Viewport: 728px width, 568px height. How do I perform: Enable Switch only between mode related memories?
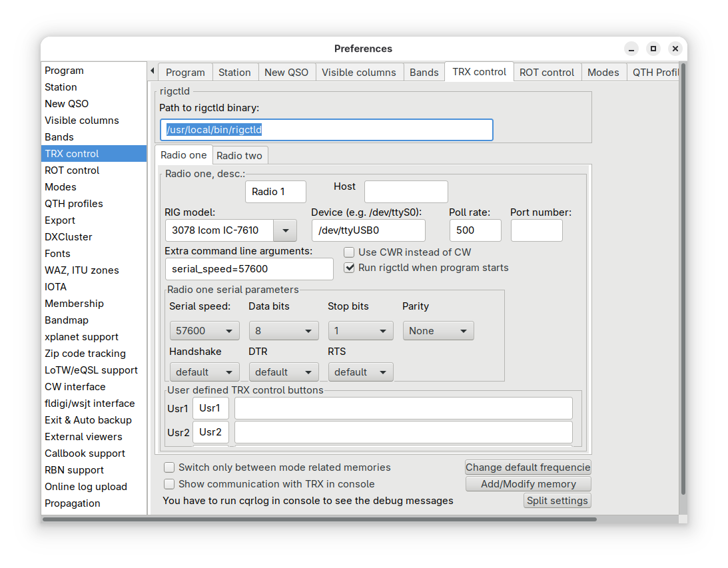tap(170, 467)
